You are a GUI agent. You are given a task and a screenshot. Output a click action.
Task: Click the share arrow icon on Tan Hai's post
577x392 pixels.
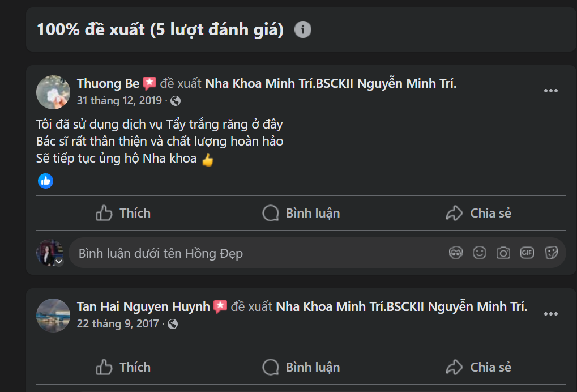point(453,367)
